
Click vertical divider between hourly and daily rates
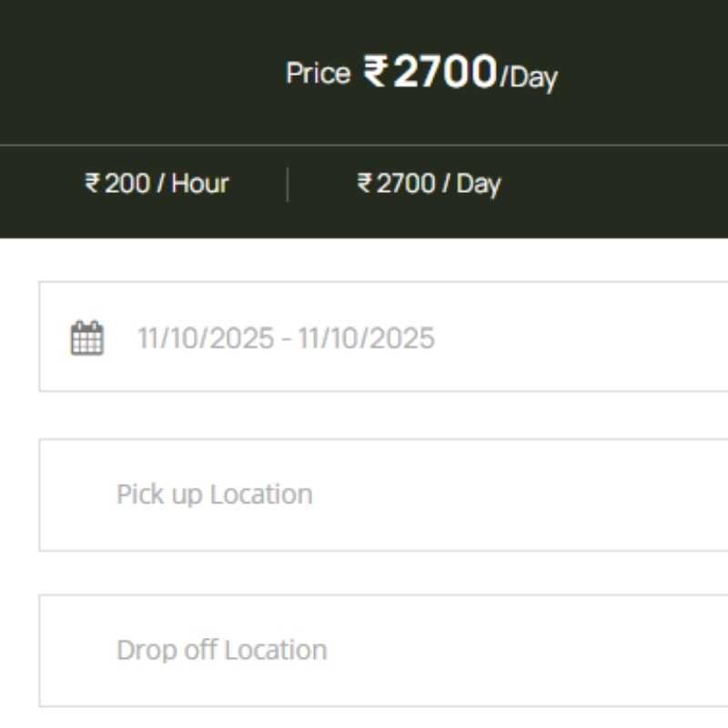[288, 184]
